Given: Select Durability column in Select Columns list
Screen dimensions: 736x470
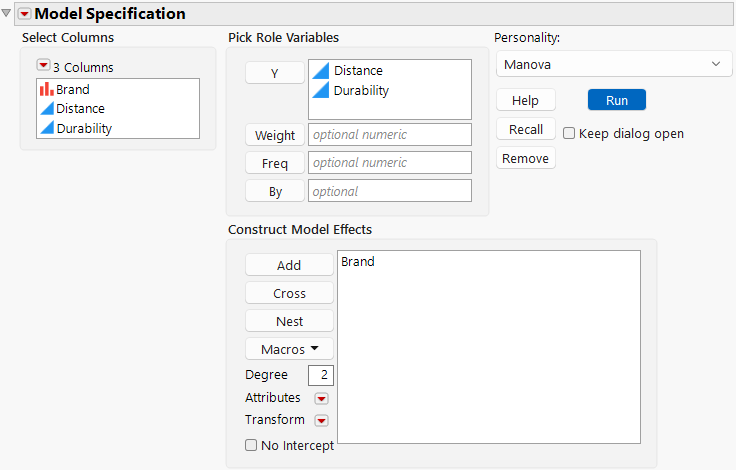Looking at the screenshot, I should 84,128.
